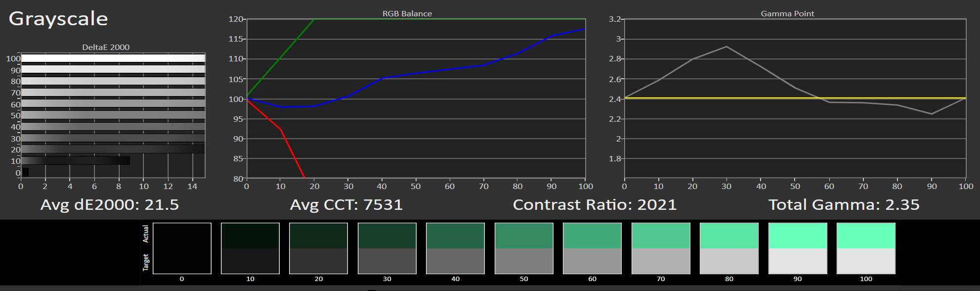Click the gamma curve peak at 30
Screen dimensions: 980x291
(726, 47)
